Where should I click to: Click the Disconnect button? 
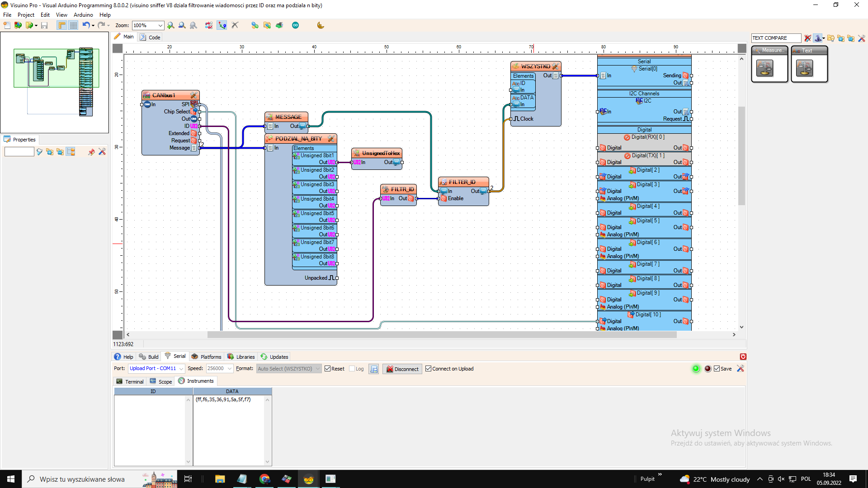[402, 369]
